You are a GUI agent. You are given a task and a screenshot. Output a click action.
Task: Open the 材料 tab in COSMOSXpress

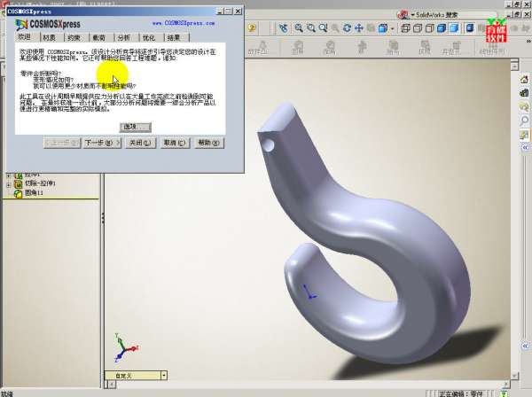tap(48, 38)
